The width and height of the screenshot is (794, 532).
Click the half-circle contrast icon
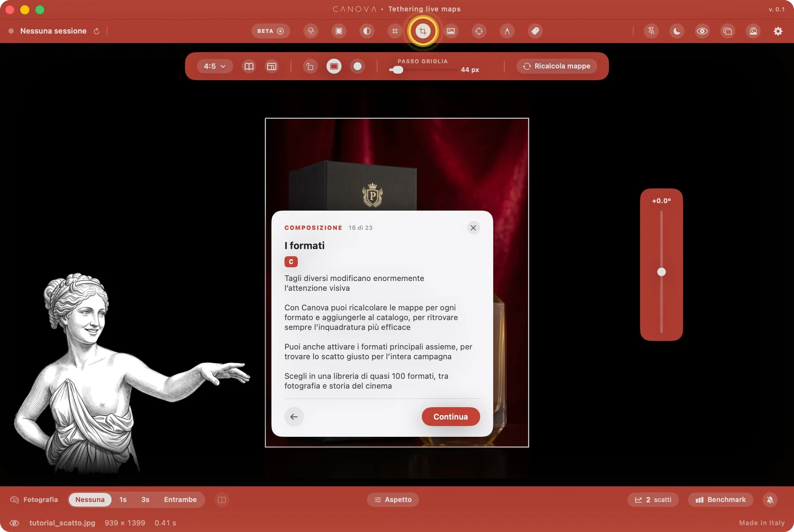point(367,31)
